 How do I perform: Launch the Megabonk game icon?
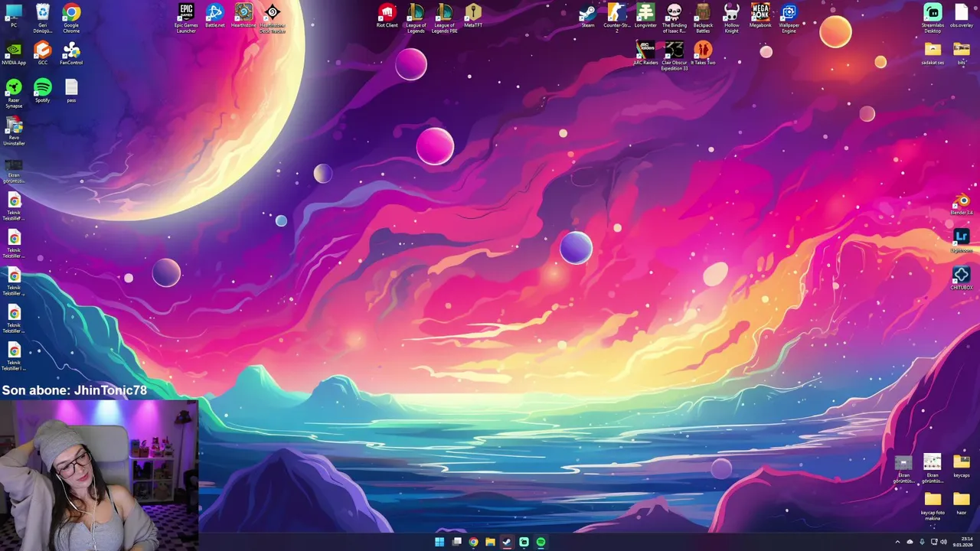click(x=760, y=15)
